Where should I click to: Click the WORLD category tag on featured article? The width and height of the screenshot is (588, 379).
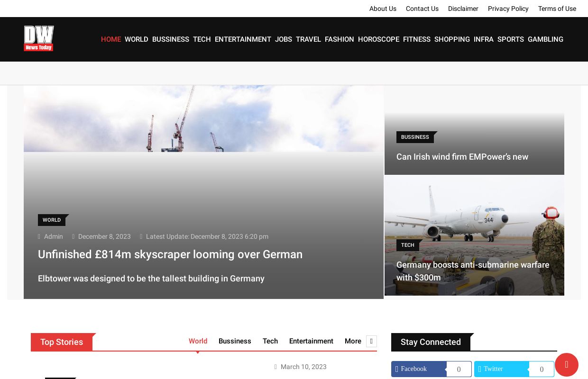pyautogui.click(x=52, y=220)
